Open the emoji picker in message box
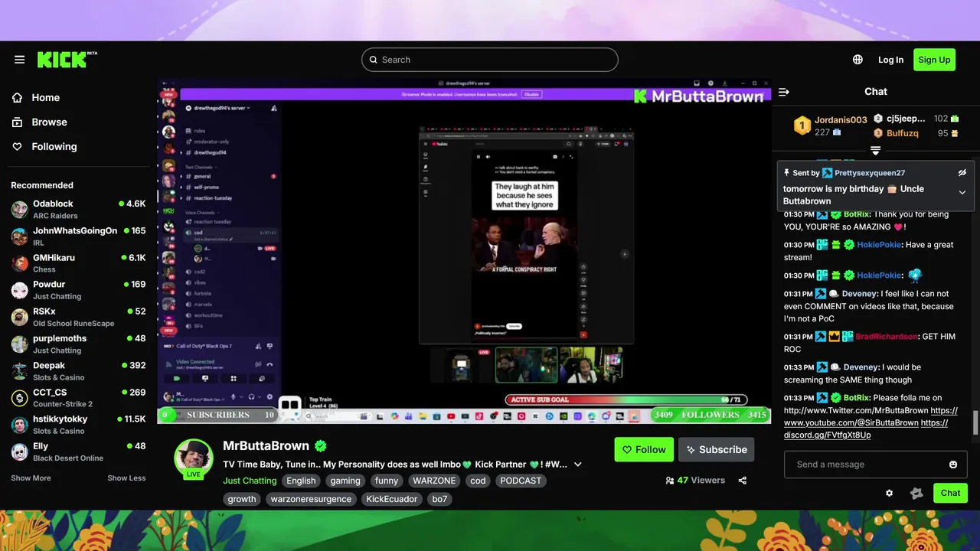This screenshot has width=980, height=551. pyautogui.click(x=953, y=465)
